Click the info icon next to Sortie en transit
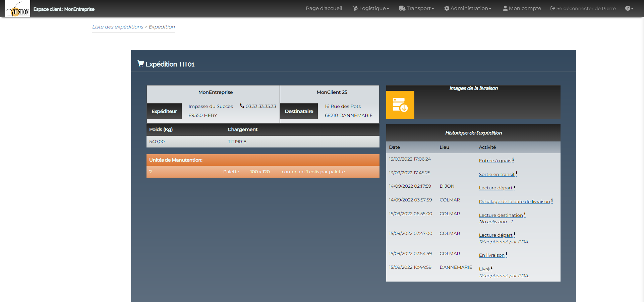 click(x=516, y=174)
